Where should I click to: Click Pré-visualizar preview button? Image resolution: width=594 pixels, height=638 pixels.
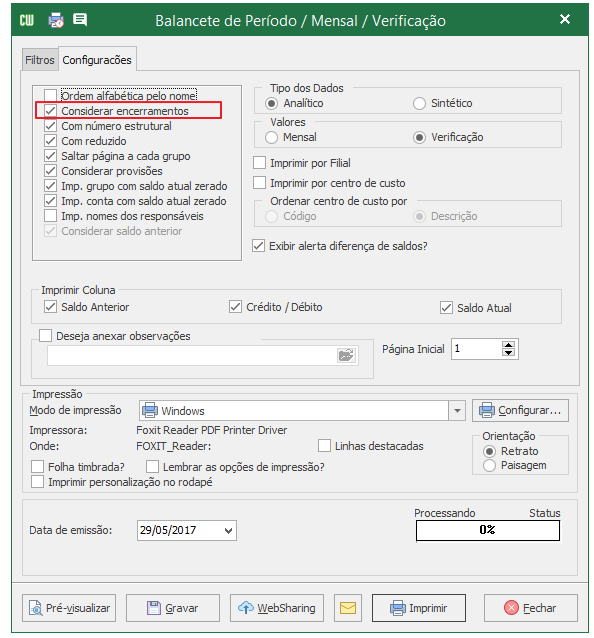tap(69, 608)
